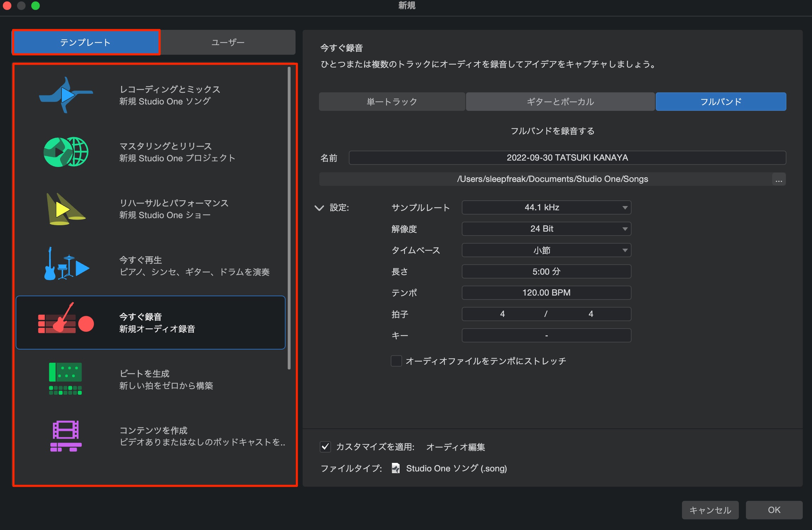Viewport: 812px width, 530px height.
Task: Click the テンポ 120.00 BPM field
Action: [x=546, y=293]
